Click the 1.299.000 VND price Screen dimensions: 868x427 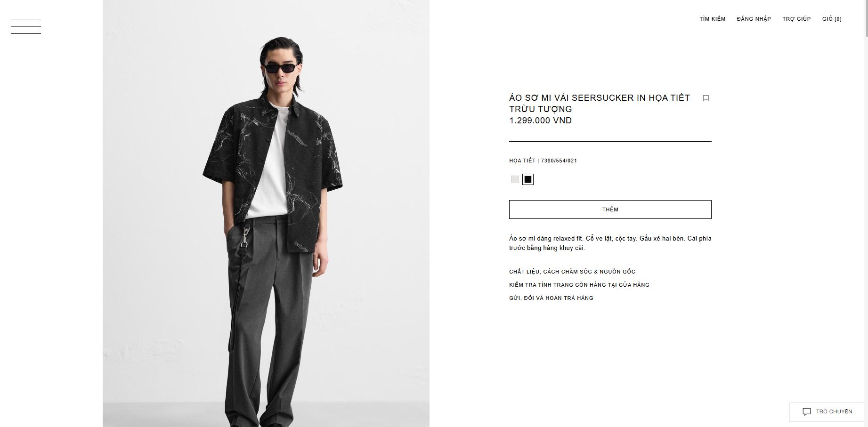click(x=540, y=121)
